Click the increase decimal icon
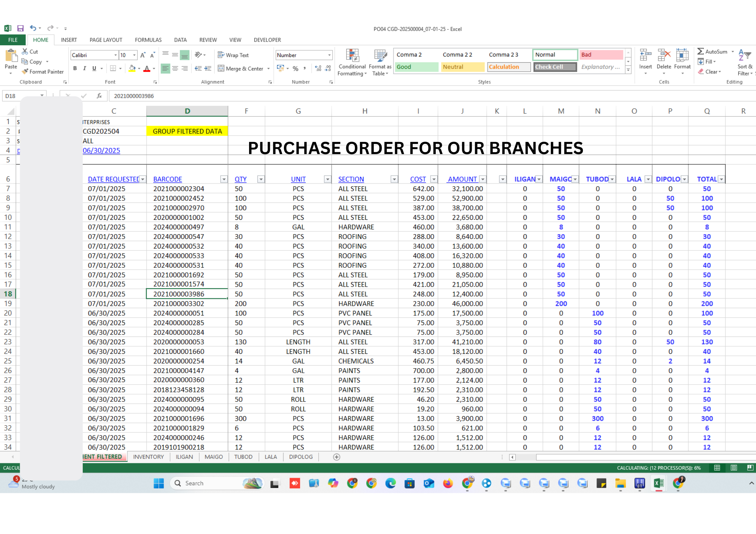 [x=318, y=68]
